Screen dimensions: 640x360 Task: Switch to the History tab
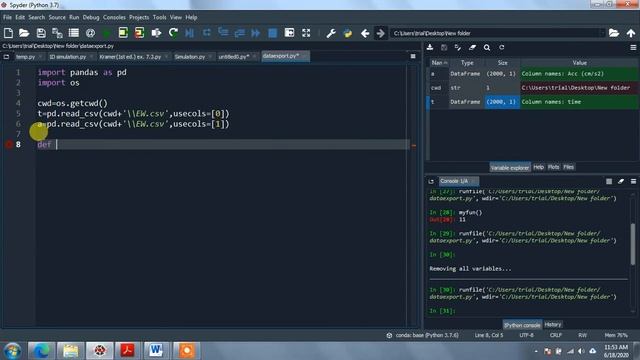click(x=553, y=324)
